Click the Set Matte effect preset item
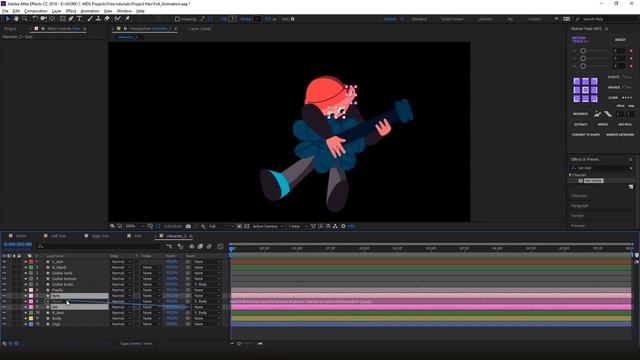The height and width of the screenshot is (360, 640). click(x=593, y=180)
